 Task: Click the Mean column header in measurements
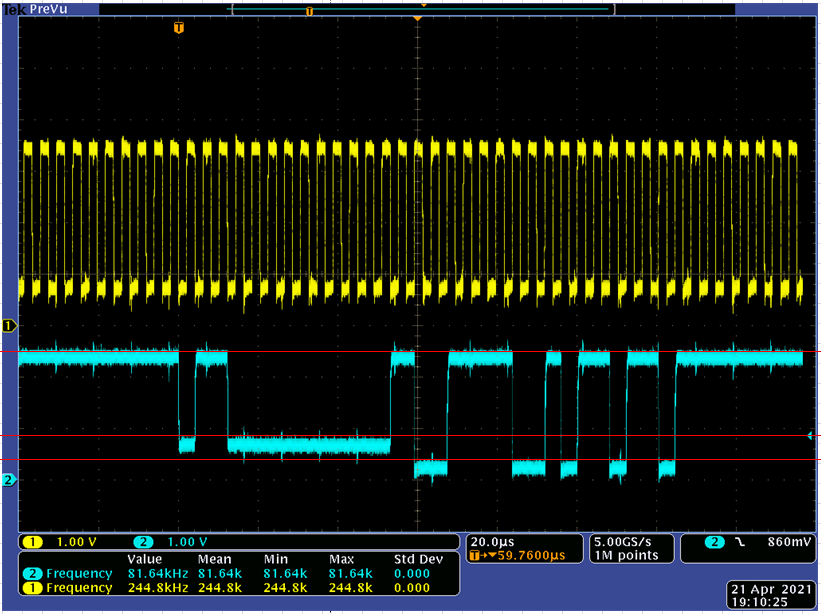(x=214, y=559)
